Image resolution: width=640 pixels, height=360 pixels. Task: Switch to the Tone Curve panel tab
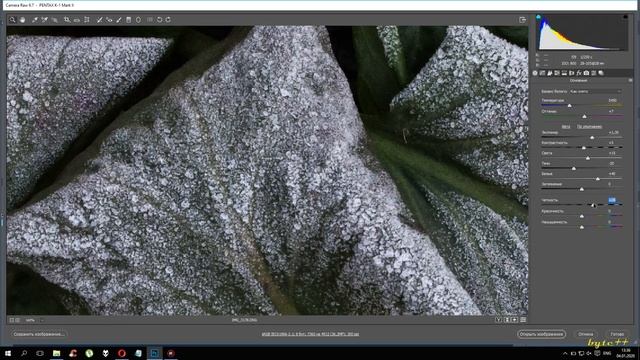[542, 73]
